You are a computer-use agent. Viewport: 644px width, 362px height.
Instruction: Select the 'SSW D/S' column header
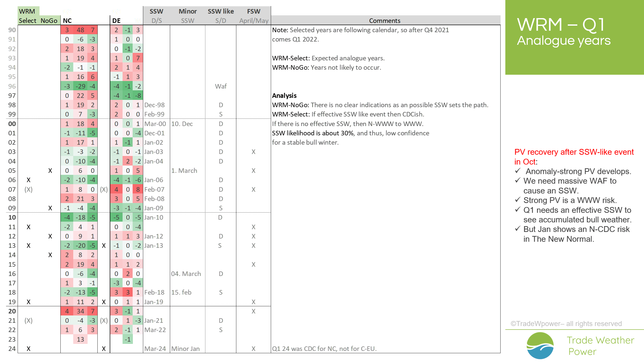156,16
